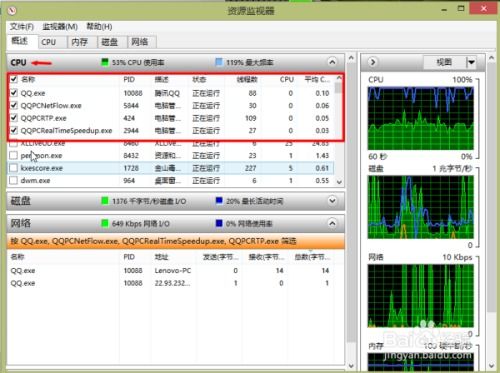Sort CPU list by CPU column header
Screen dimensions: 500x373
coord(287,80)
